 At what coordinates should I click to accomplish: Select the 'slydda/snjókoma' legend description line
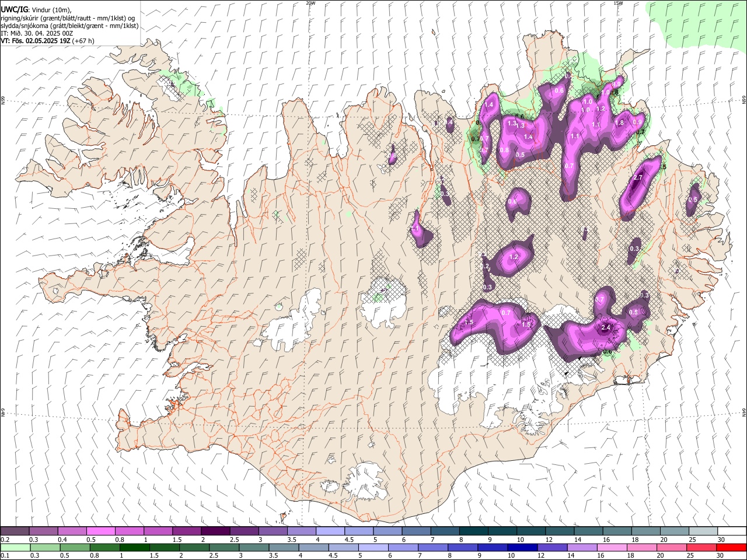click(x=69, y=26)
